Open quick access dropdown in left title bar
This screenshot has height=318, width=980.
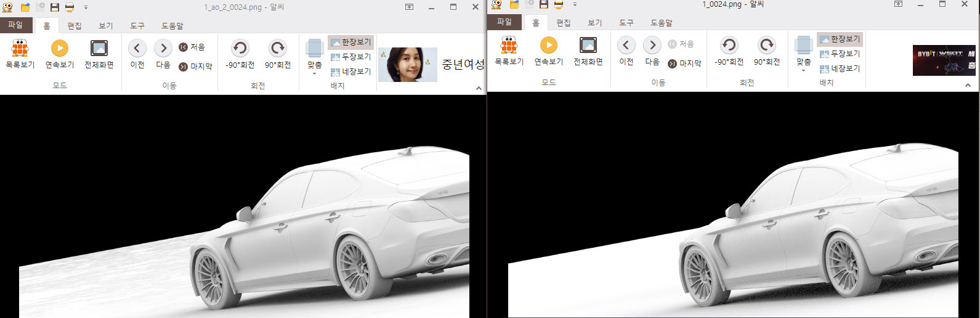click(x=86, y=7)
